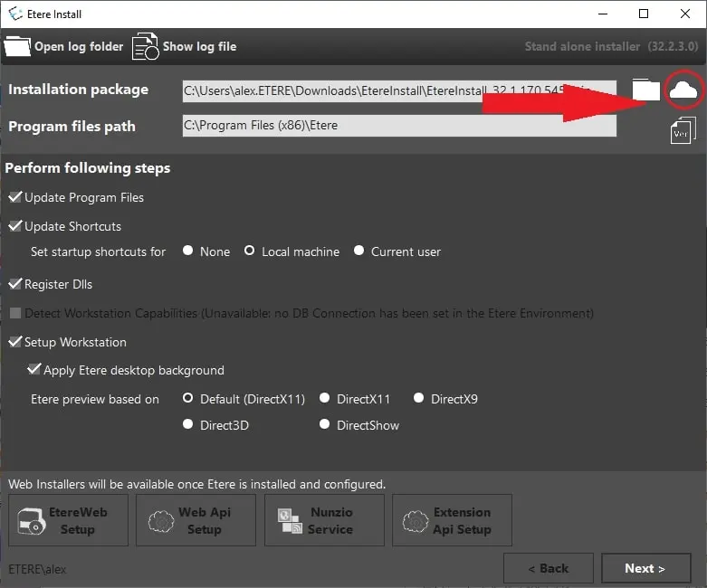
Task: Choose DirectX9 preview option
Action: coord(419,399)
